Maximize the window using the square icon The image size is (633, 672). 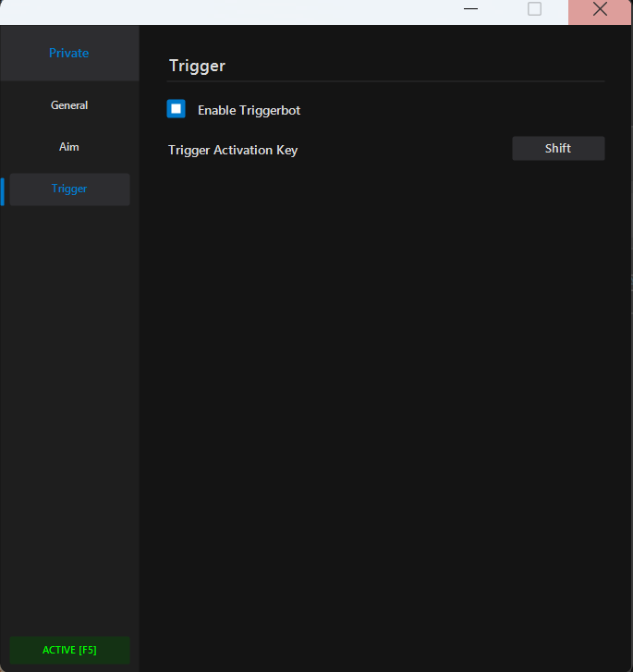[534, 9]
